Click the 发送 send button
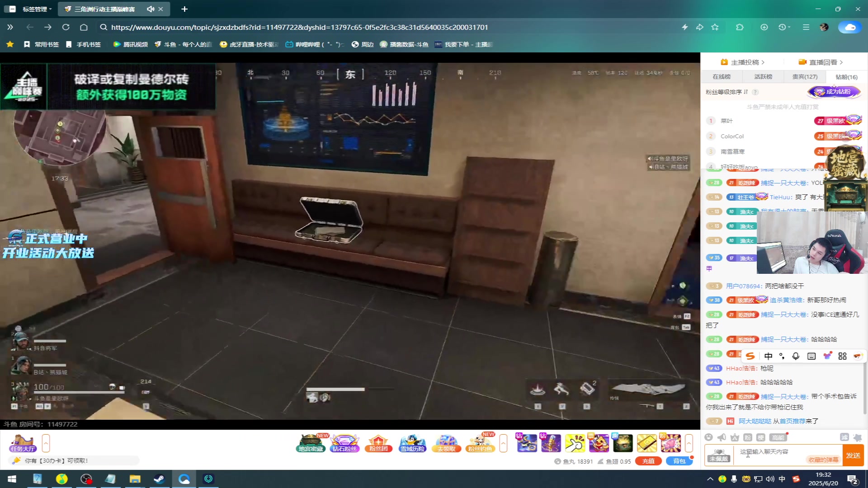 [x=853, y=455]
